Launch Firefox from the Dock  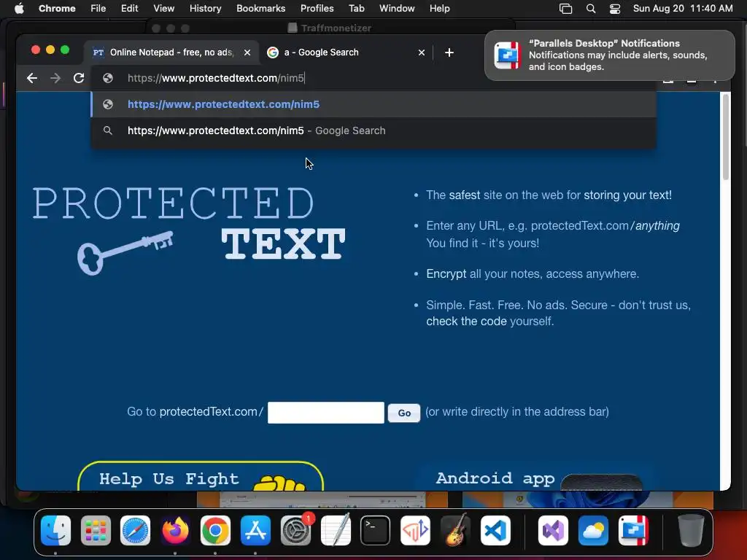click(x=175, y=530)
